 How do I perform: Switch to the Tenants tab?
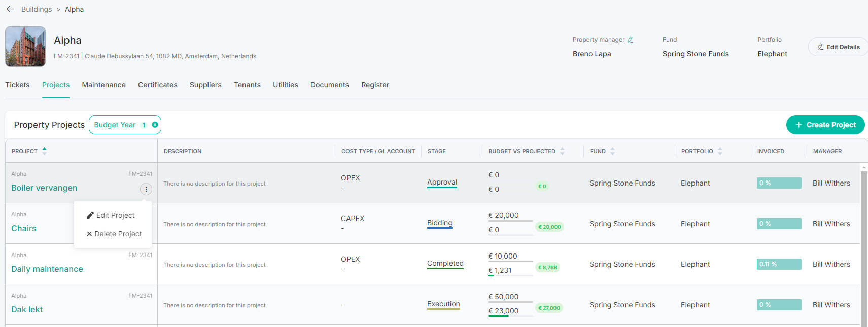pyautogui.click(x=247, y=85)
